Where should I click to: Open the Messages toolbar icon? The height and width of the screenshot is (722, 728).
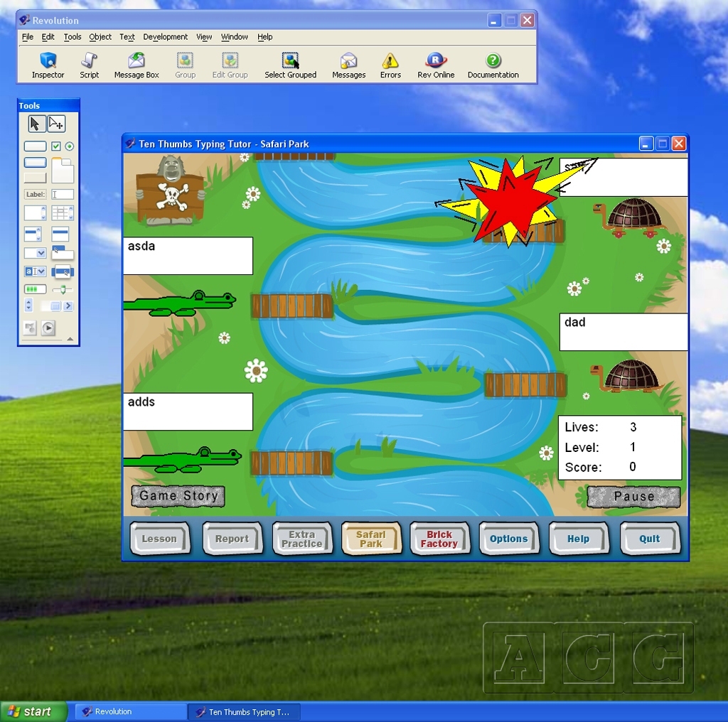tap(348, 65)
